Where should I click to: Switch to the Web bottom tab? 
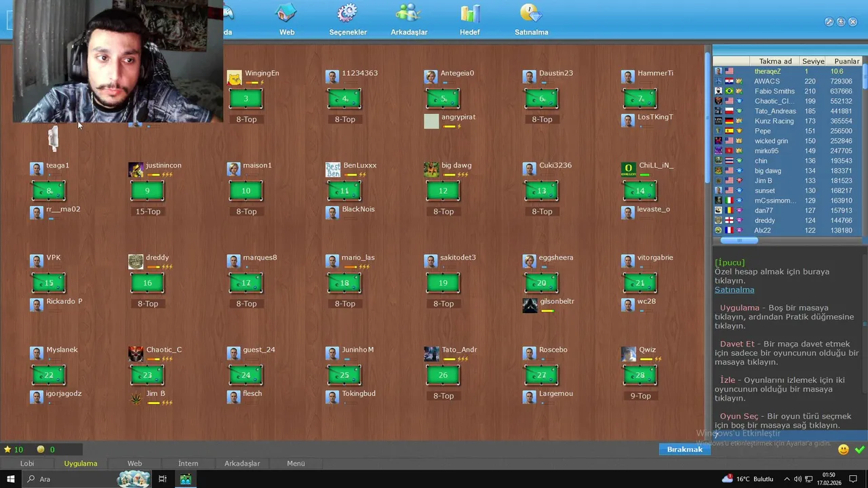pyautogui.click(x=135, y=464)
